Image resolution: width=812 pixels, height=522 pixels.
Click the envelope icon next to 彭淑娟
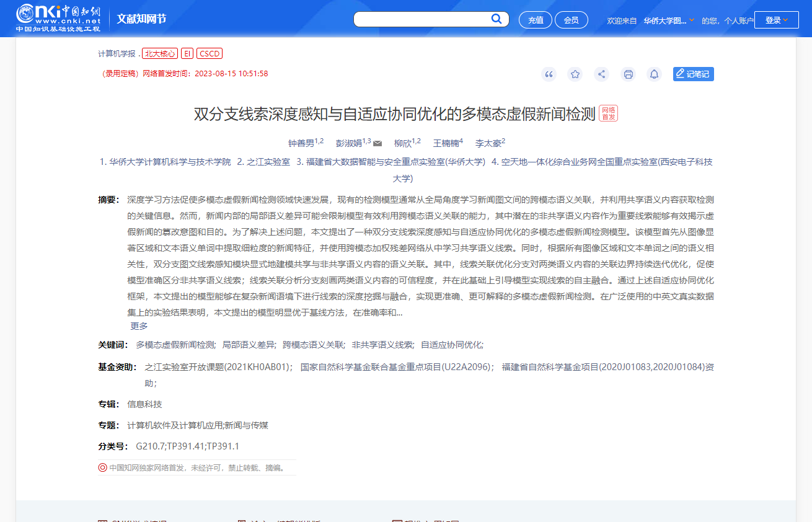(x=377, y=144)
